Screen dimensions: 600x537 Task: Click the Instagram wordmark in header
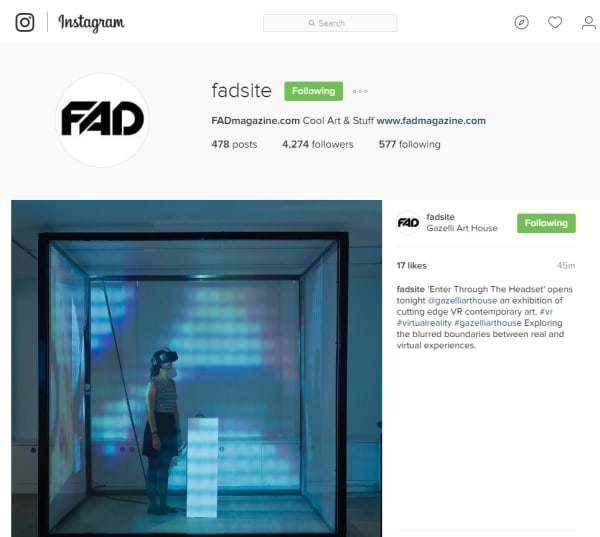click(91, 23)
